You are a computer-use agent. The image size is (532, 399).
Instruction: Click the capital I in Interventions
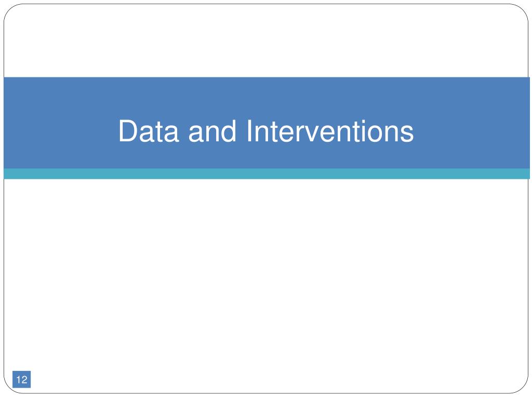point(249,131)
